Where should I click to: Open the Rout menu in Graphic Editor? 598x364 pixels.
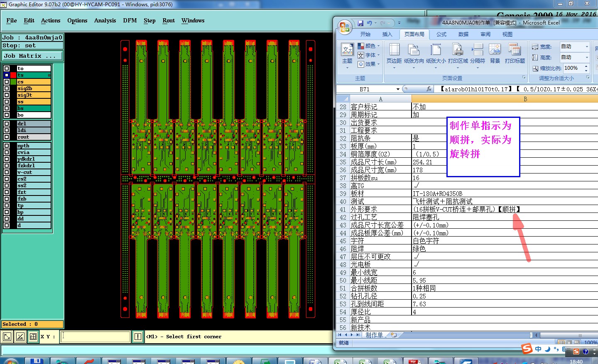169,20
